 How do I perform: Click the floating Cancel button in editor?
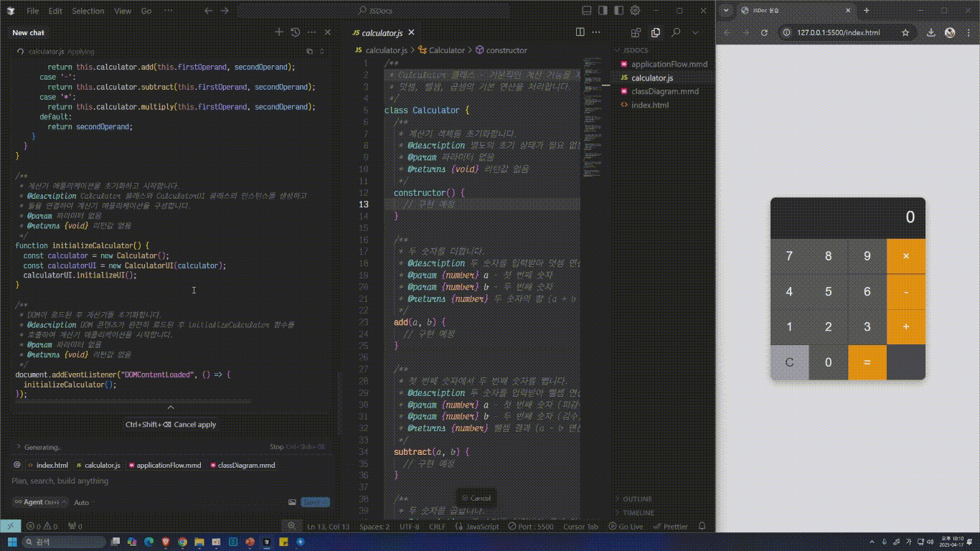[476, 498]
